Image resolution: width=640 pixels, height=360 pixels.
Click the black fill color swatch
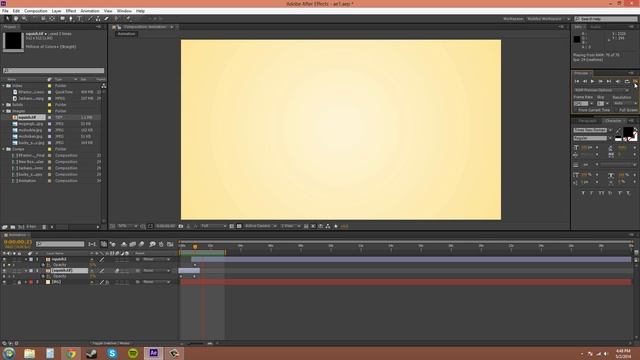628,131
